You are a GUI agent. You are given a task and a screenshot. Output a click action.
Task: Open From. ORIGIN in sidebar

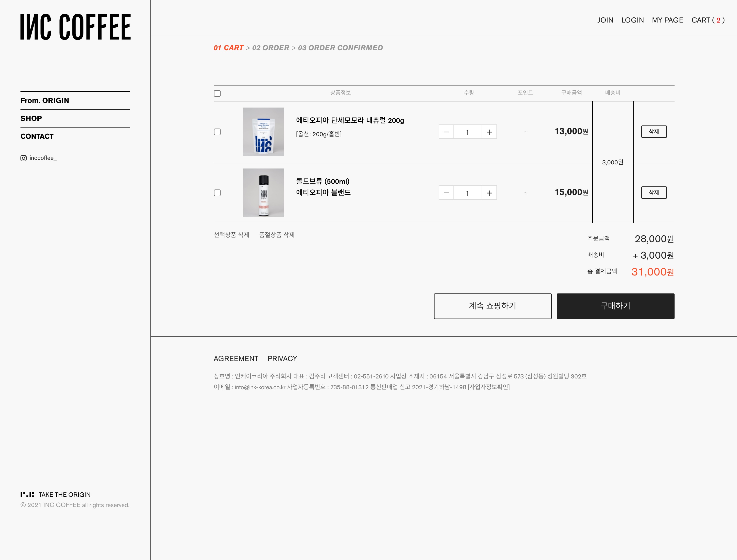(45, 100)
